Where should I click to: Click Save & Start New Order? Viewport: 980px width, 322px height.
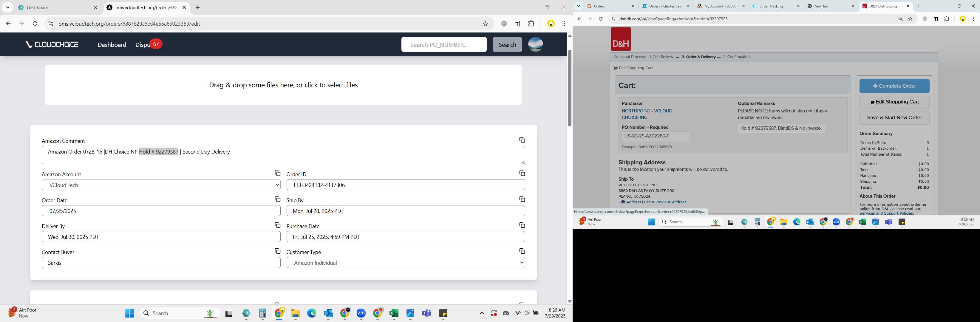click(894, 117)
